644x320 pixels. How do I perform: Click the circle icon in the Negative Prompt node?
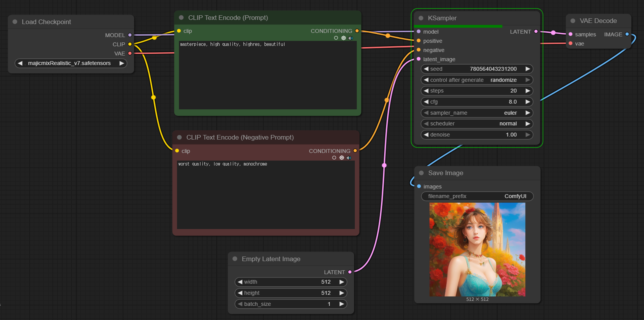(x=334, y=158)
